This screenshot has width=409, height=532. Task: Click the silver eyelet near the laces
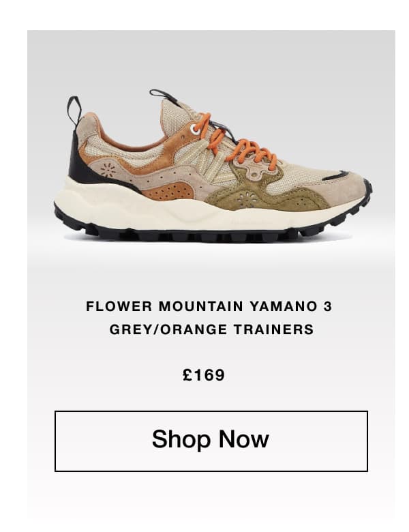click(x=195, y=129)
